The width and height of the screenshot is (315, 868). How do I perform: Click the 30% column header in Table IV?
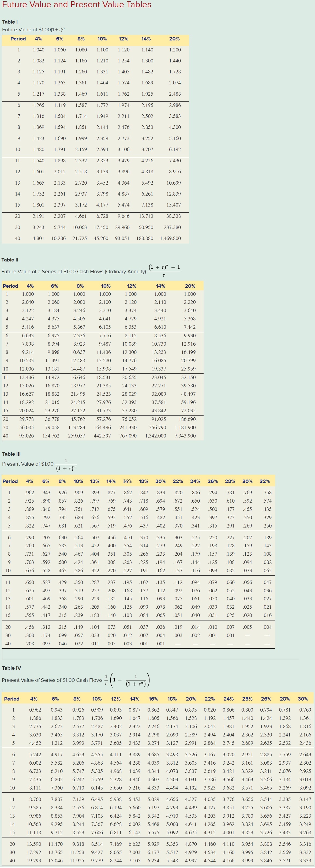tap(303, 699)
